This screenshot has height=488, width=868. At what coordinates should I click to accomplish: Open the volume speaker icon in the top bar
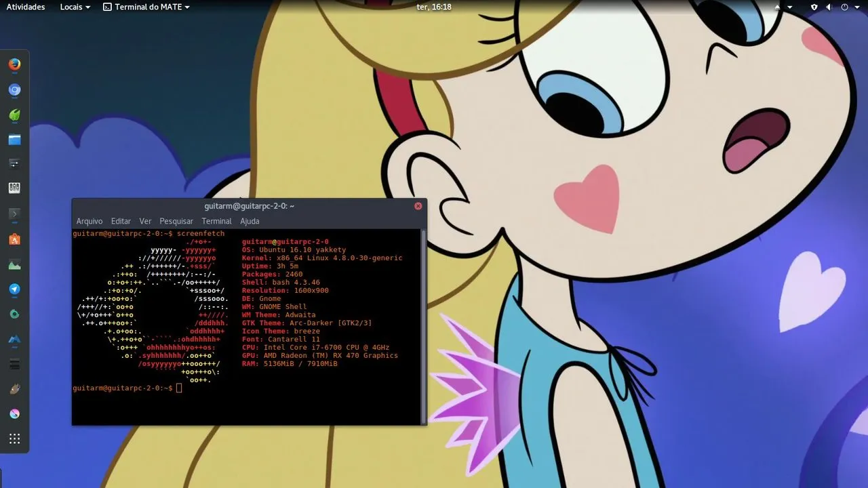(x=829, y=7)
